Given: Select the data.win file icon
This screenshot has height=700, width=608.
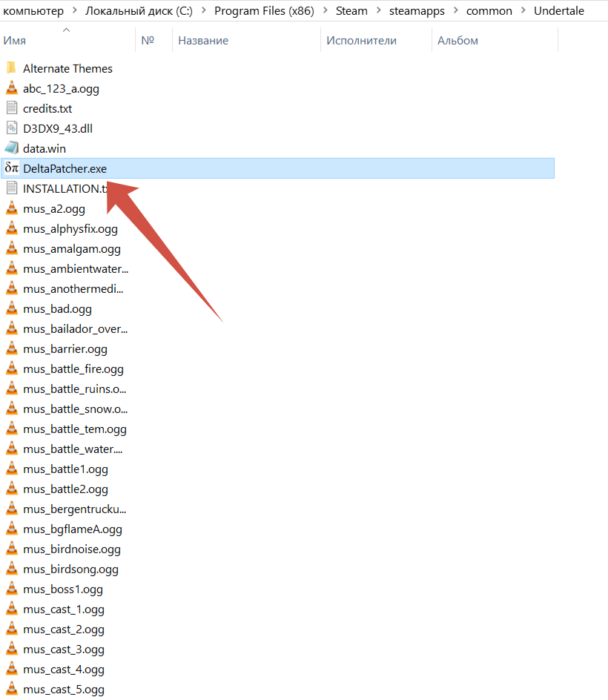Looking at the screenshot, I should (x=12, y=148).
